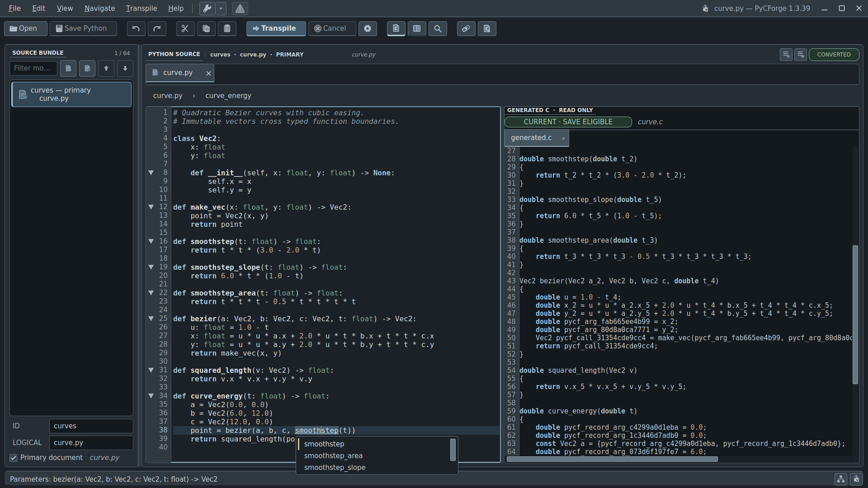Click the Transpile button
Image resolution: width=868 pixels, height=488 pixels.
[276, 28]
